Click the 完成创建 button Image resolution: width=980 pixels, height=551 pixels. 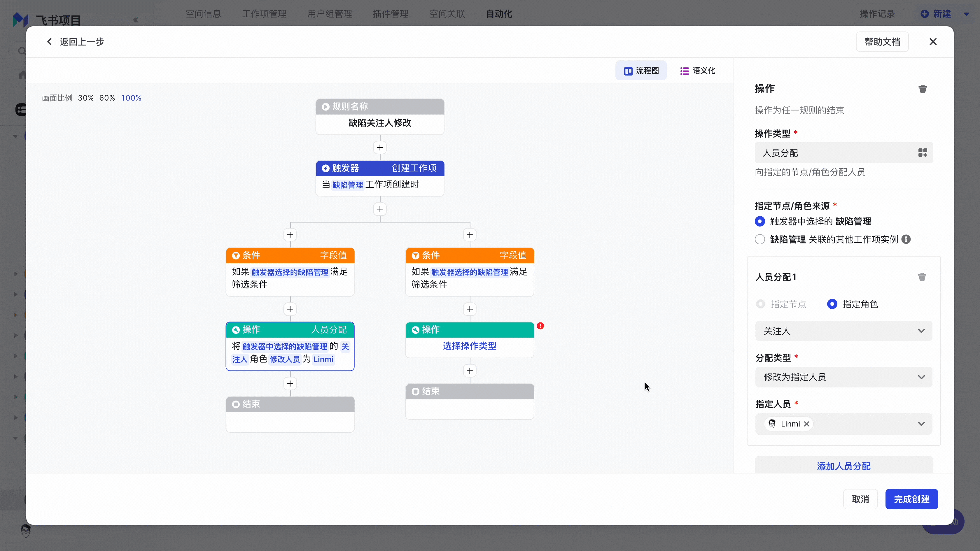pos(911,499)
